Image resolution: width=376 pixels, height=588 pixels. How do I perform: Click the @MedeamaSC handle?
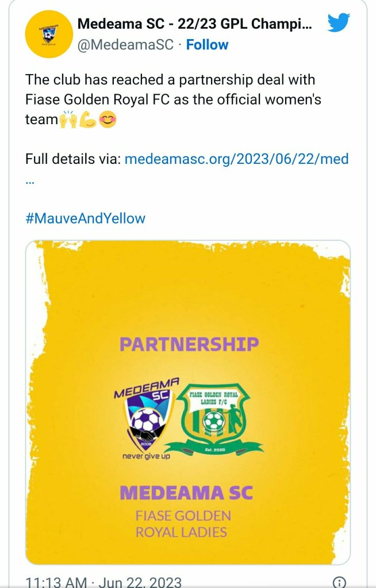[125, 45]
